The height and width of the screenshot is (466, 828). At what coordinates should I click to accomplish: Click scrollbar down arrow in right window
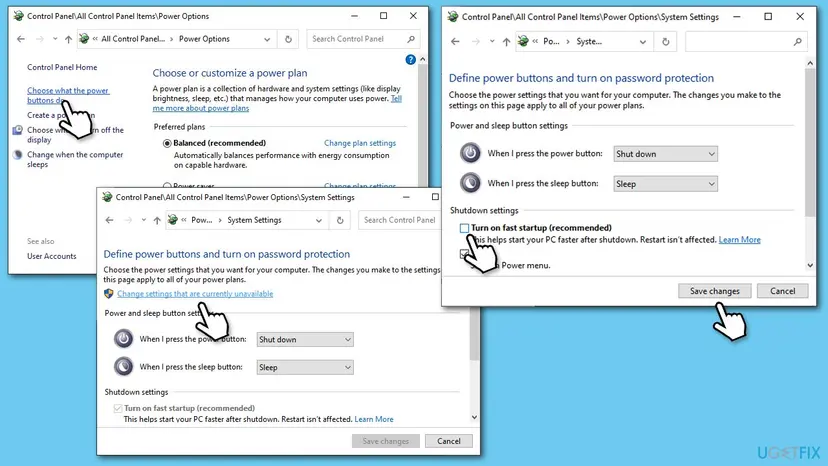[x=810, y=266]
